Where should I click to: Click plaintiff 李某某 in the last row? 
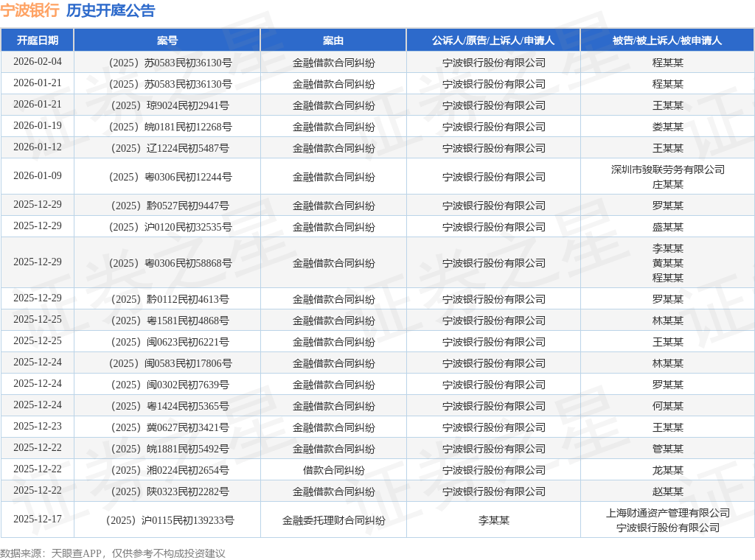tap(493, 520)
